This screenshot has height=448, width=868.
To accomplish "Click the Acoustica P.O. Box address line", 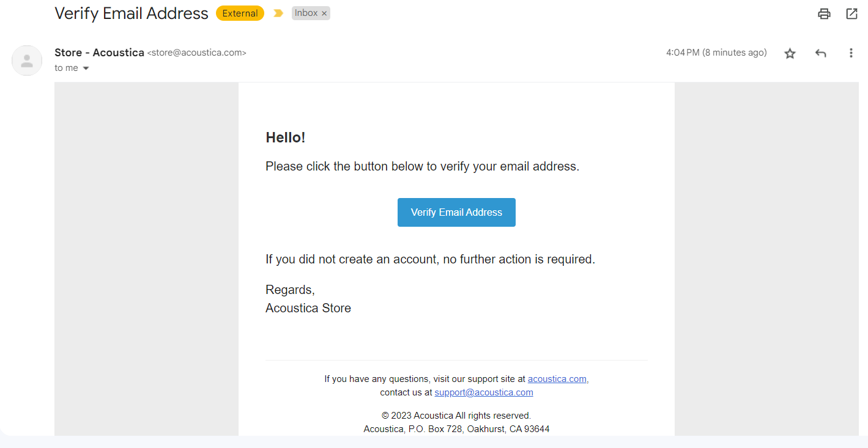I will point(456,429).
